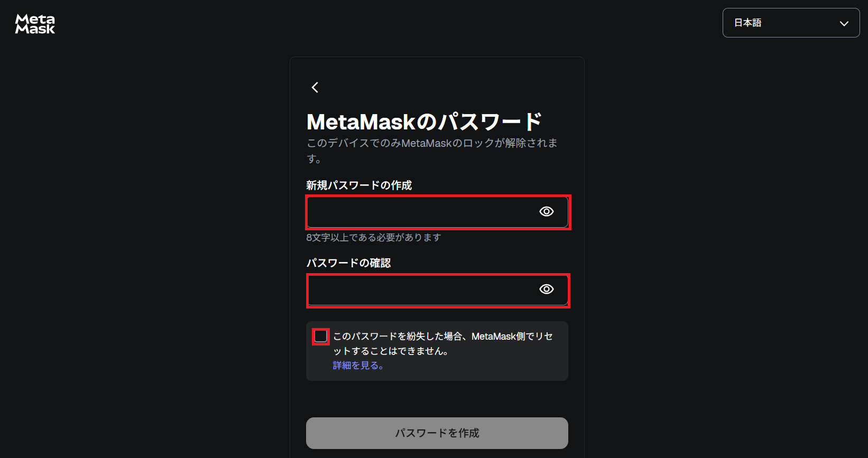Click the device unlock description text
Viewport: 868px width, 458px height.
pos(432,151)
